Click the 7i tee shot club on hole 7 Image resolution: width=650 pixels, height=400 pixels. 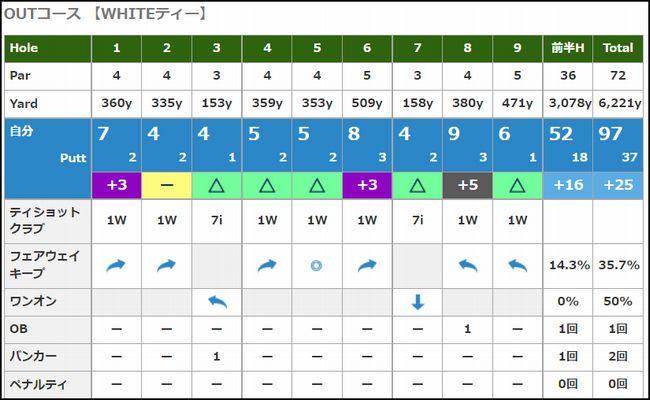pos(418,220)
